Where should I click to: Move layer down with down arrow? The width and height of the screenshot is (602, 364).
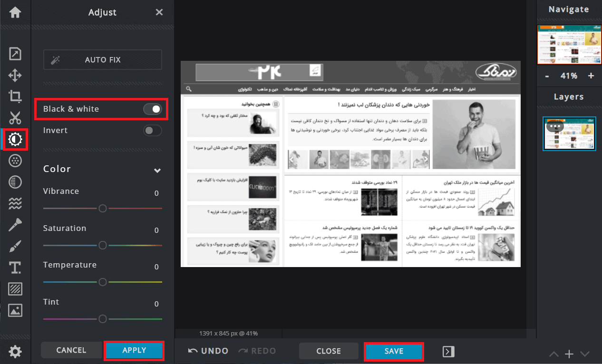[x=585, y=354]
